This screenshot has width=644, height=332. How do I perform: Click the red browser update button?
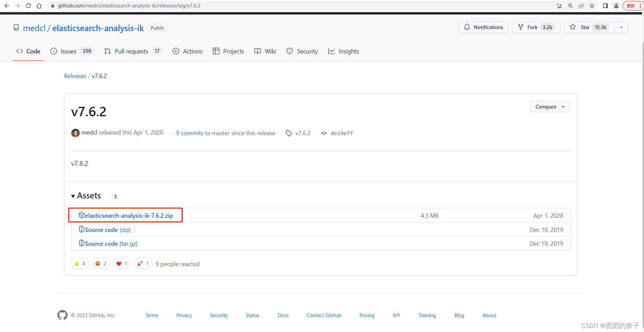(633, 6)
